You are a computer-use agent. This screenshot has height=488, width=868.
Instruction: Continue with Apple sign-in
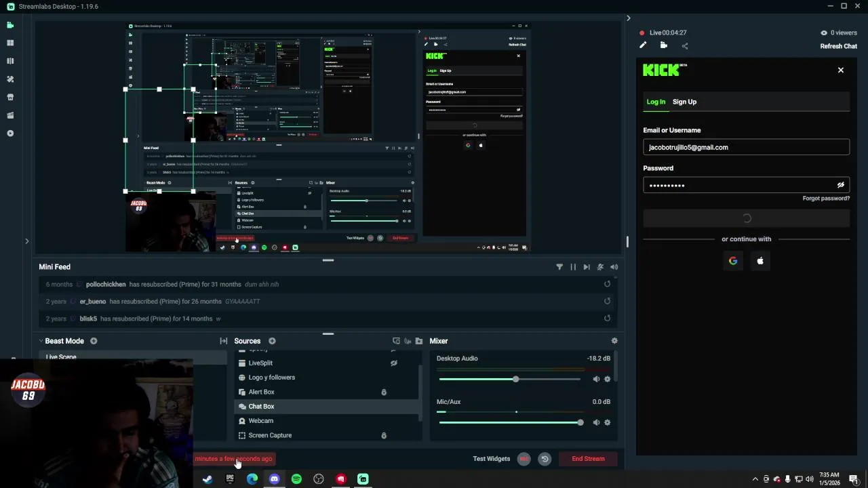coord(760,261)
